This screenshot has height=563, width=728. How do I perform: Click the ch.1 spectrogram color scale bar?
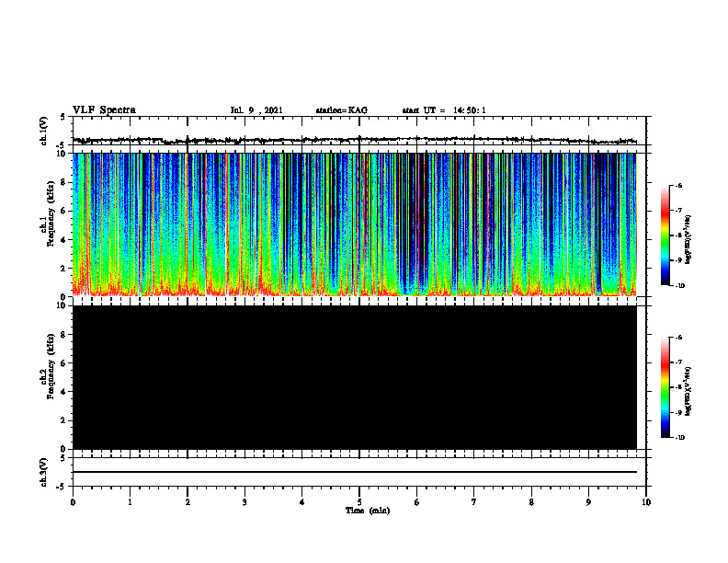665,236
